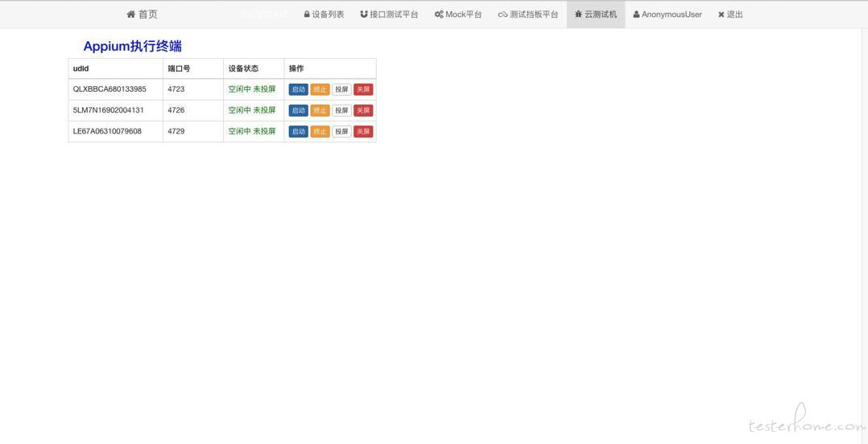Go to the 首页 home link
Viewport: 868px width, 444px height.
coord(142,14)
